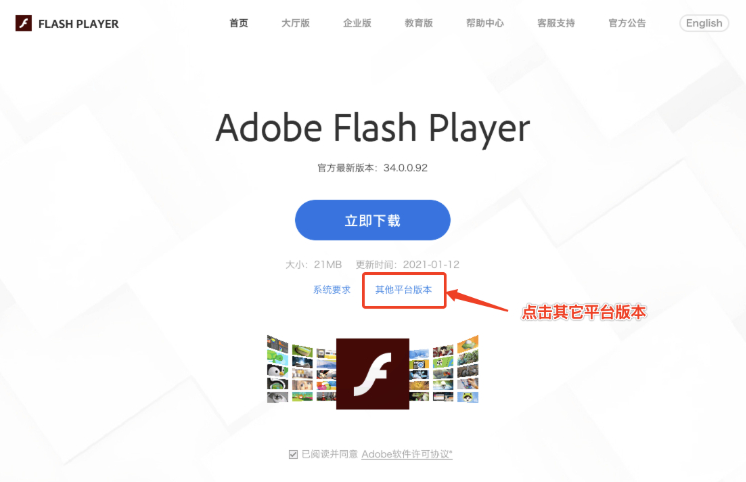Click the 其他平台版本 link

(x=404, y=290)
